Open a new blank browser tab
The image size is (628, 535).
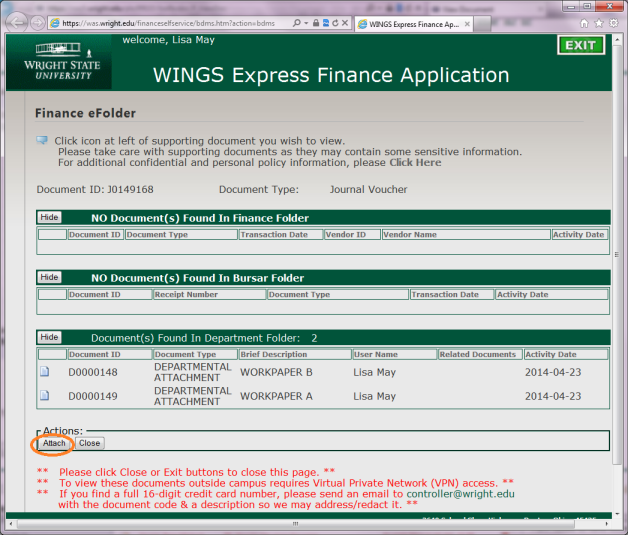[x=482, y=24]
